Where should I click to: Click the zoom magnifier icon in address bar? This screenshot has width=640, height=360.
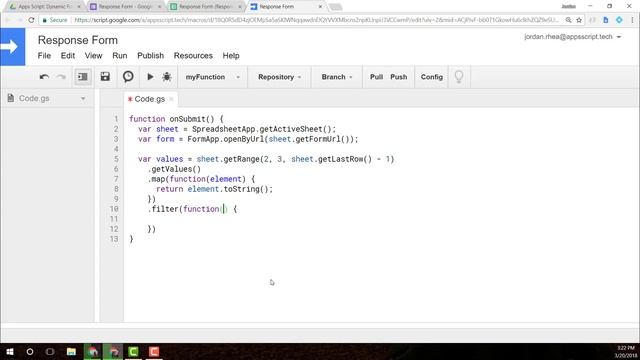(x=568, y=20)
